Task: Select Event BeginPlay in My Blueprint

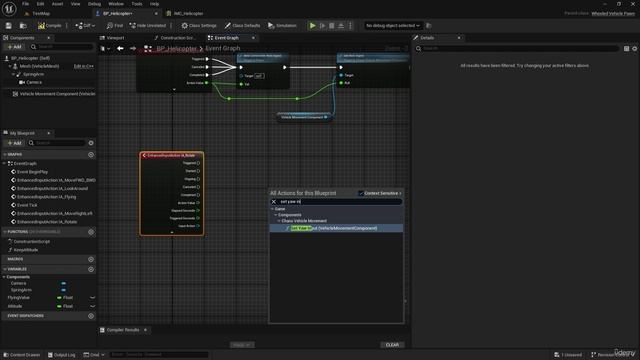Action: point(32,172)
